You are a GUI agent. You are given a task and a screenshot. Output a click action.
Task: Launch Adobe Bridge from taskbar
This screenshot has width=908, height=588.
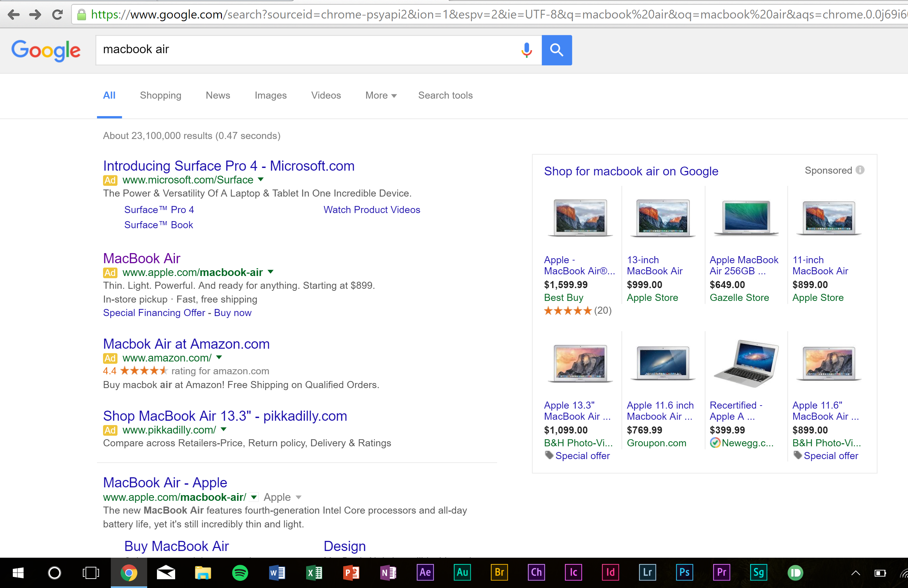coord(499,573)
